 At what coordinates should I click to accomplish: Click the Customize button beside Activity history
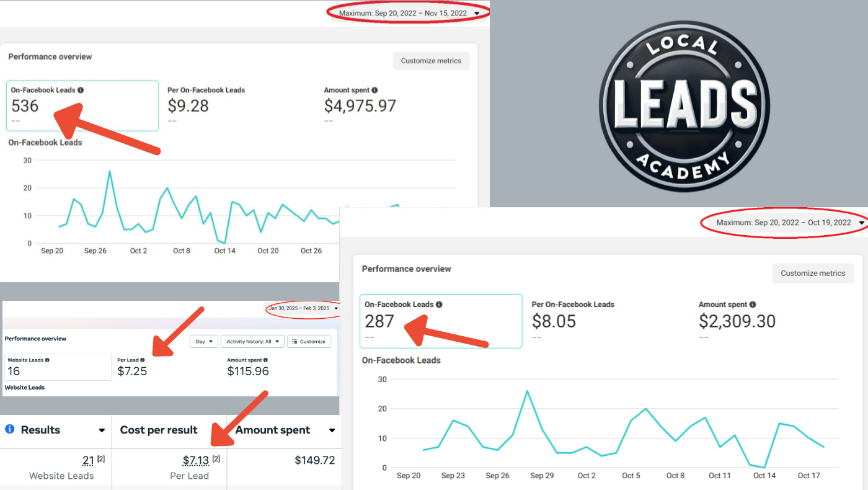pyautogui.click(x=309, y=342)
